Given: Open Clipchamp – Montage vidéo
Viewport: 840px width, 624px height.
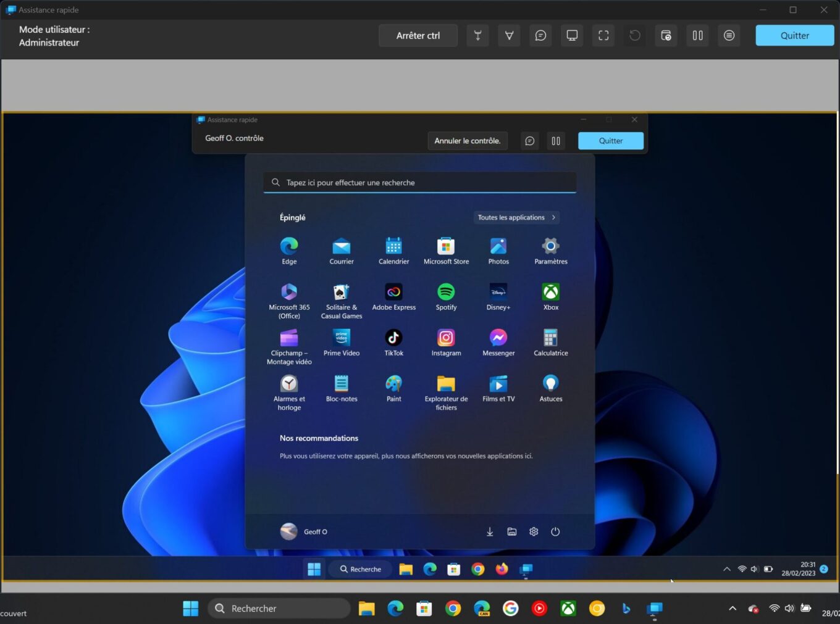Looking at the screenshot, I should (289, 346).
